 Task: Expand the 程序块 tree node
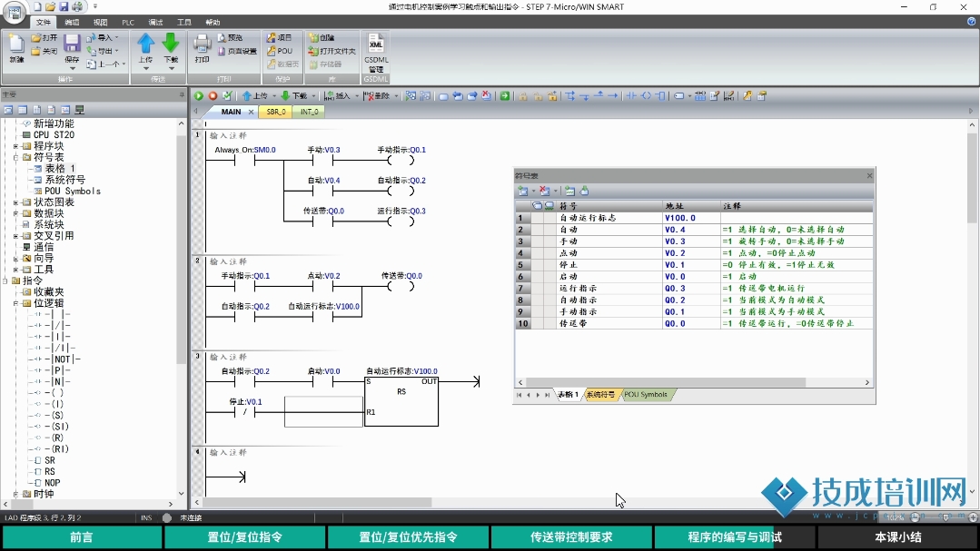click(x=16, y=146)
